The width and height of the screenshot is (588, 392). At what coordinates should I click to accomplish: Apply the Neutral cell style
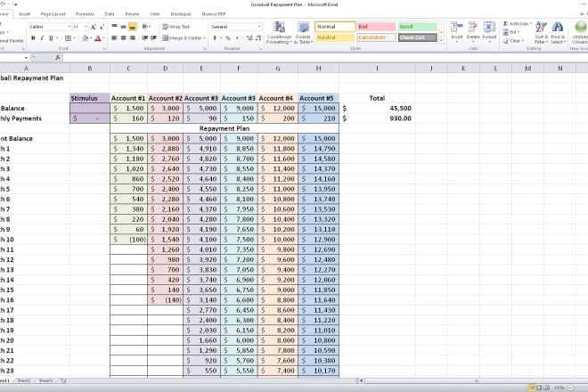pos(335,37)
